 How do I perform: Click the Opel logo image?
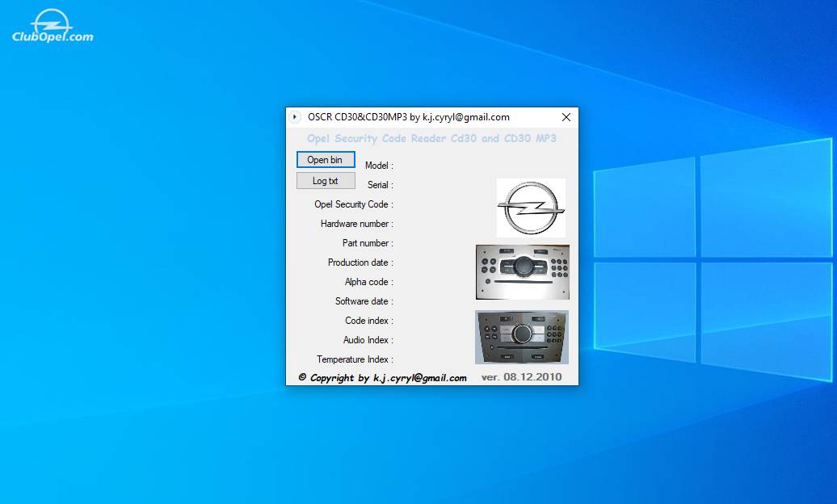[x=531, y=208]
